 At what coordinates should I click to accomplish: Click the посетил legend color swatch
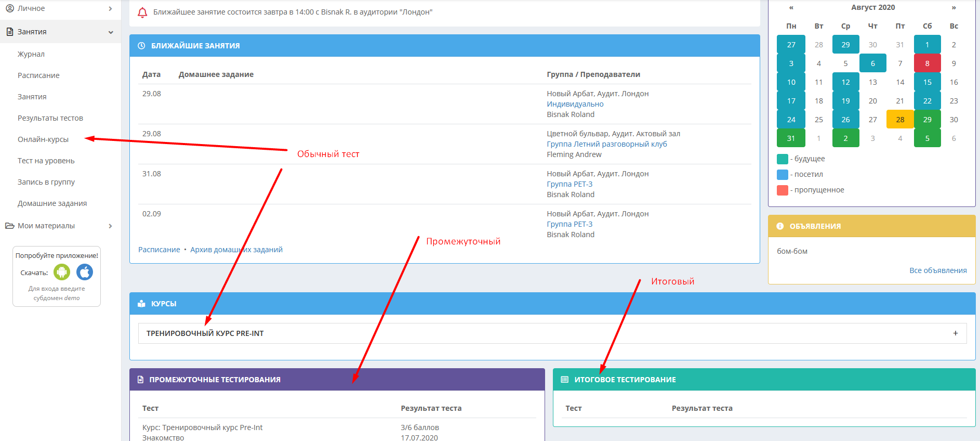(783, 174)
